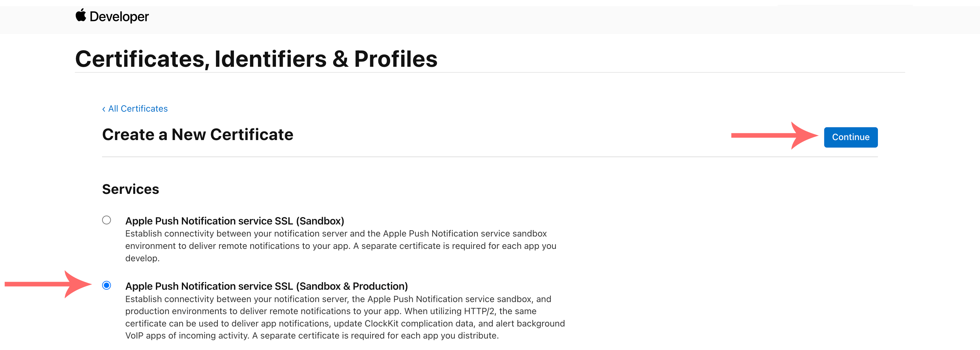Click the back chevron next to All Certificates
Image resolution: width=980 pixels, height=350 pixels.
pyautogui.click(x=104, y=109)
